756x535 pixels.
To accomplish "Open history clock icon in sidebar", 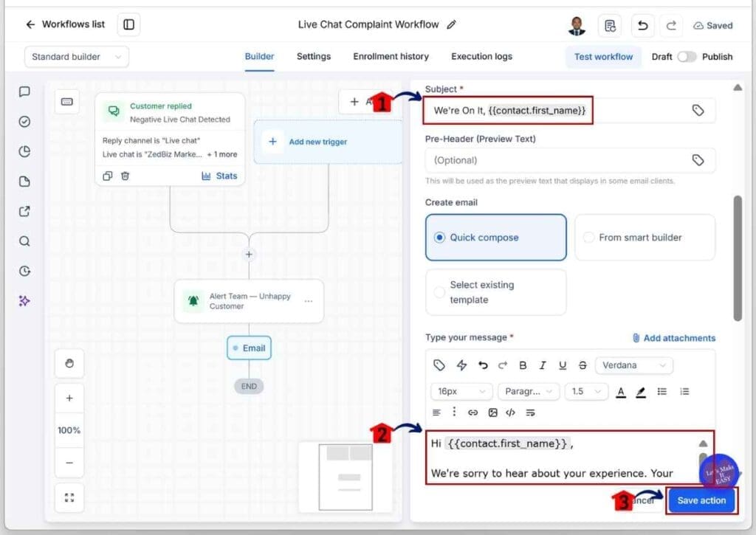I will 24,271.
